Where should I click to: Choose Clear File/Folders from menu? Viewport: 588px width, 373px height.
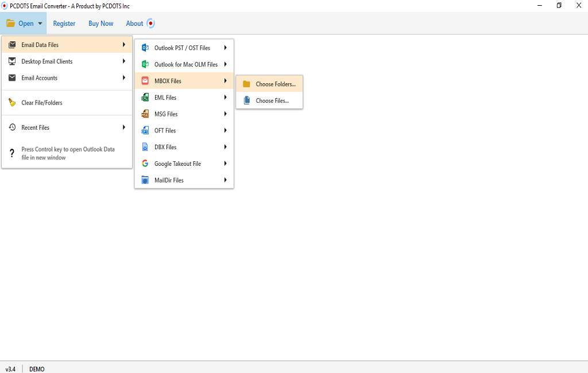point(67,102)
